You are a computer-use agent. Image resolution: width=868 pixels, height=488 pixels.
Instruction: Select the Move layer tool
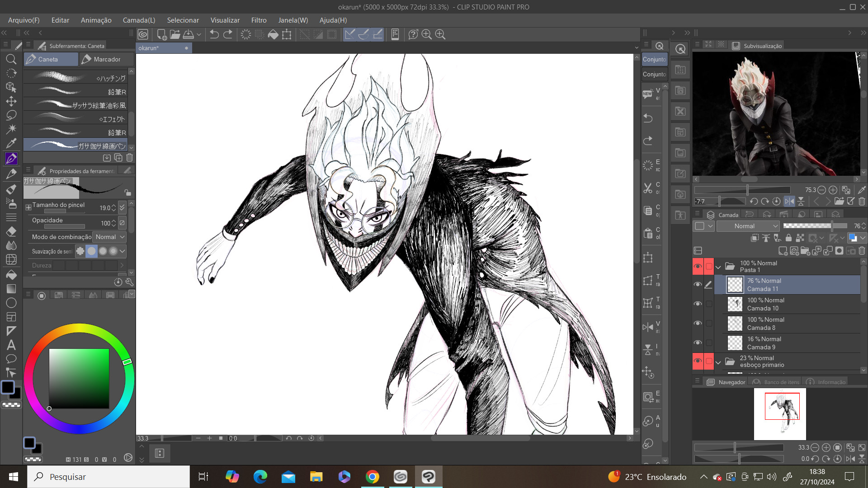11,101
